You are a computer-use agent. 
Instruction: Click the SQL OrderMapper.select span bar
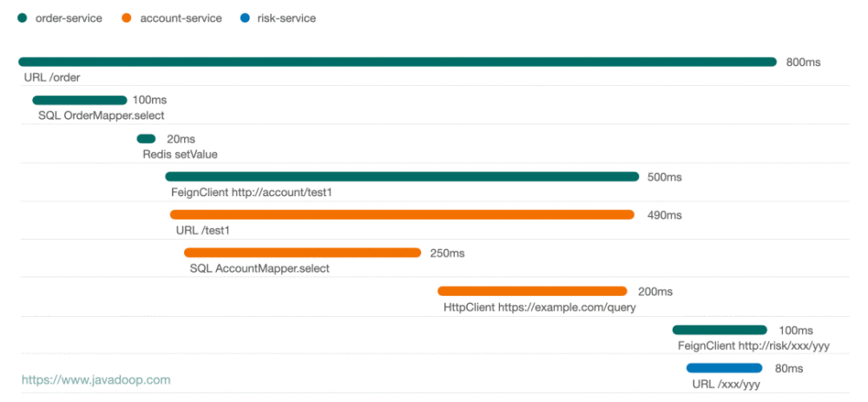pyautogui.click(x=80, y=100)
